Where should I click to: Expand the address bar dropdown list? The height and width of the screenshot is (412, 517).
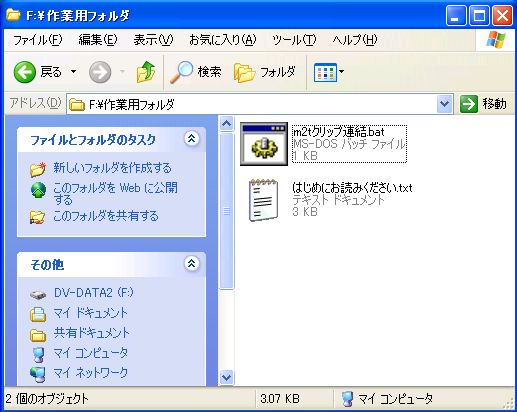[444, 104]
